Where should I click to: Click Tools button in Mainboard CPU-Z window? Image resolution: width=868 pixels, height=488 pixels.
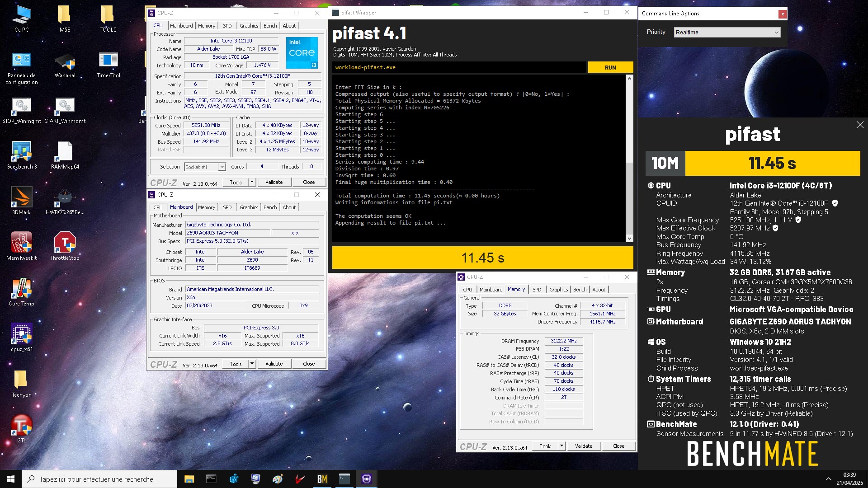click(236, 364)
